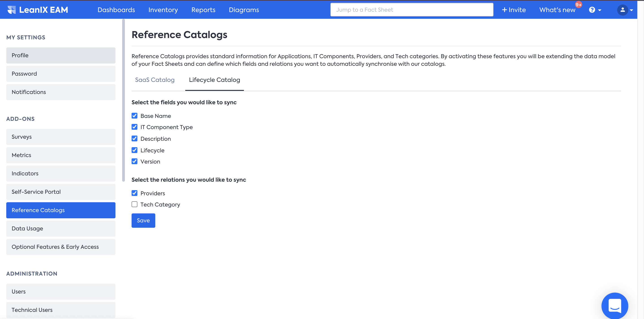Uncheck the Version checkbox
The height and width of the screenshot is (319, 644).
pos(134,161)
